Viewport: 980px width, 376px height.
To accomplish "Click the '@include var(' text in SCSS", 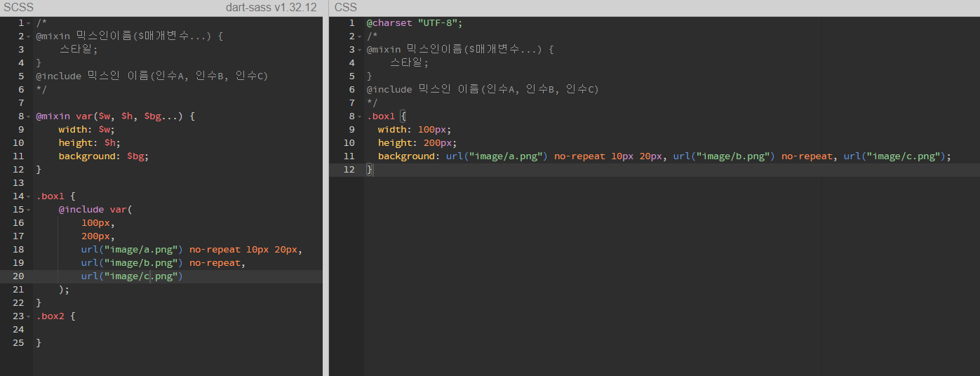I will click(95, 210).
